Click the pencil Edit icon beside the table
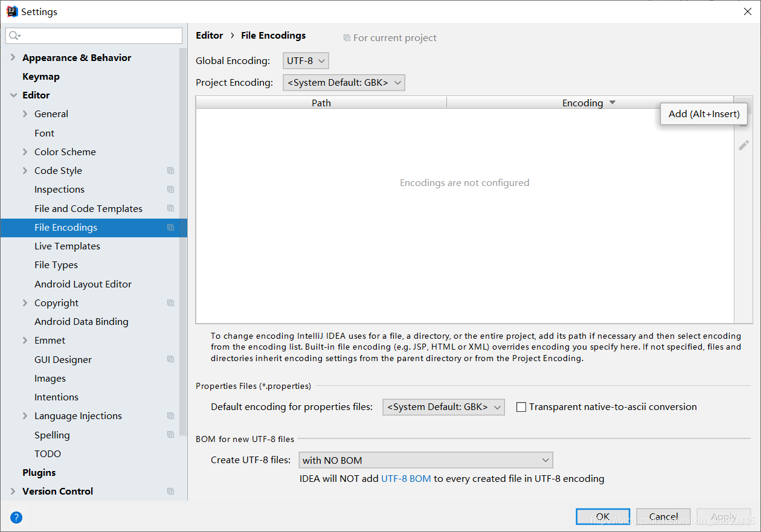Viewport: 761px width, 532px height. (x=743, y=146)
